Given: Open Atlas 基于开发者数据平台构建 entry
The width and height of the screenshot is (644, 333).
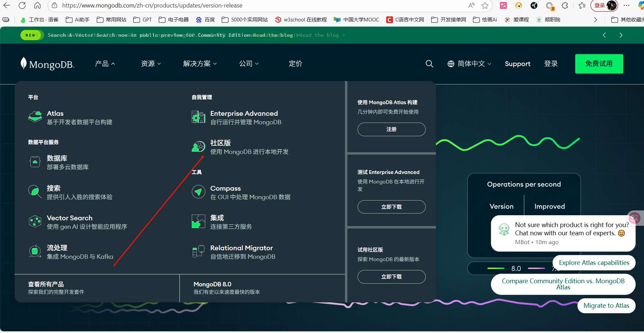Looking at the screenshot, I should click(x=70, y=117).
